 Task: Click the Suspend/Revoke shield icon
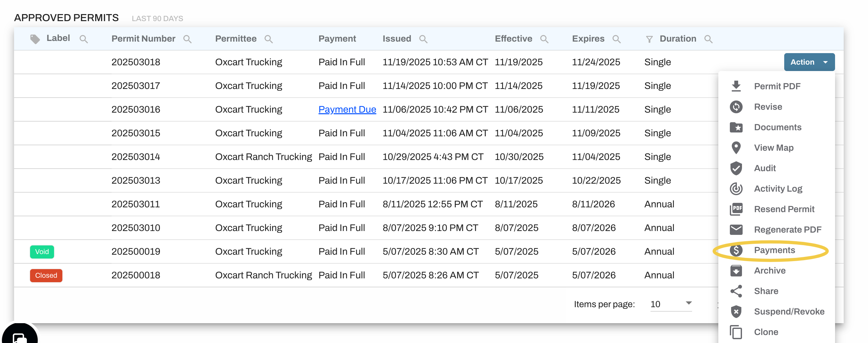point(736,311)
